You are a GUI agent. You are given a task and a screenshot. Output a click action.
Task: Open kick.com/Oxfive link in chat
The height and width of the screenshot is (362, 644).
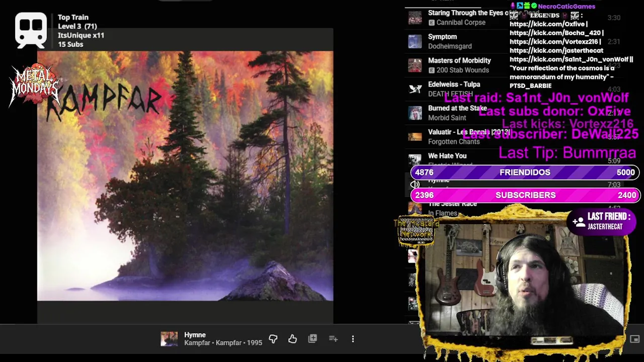point(547,24)
